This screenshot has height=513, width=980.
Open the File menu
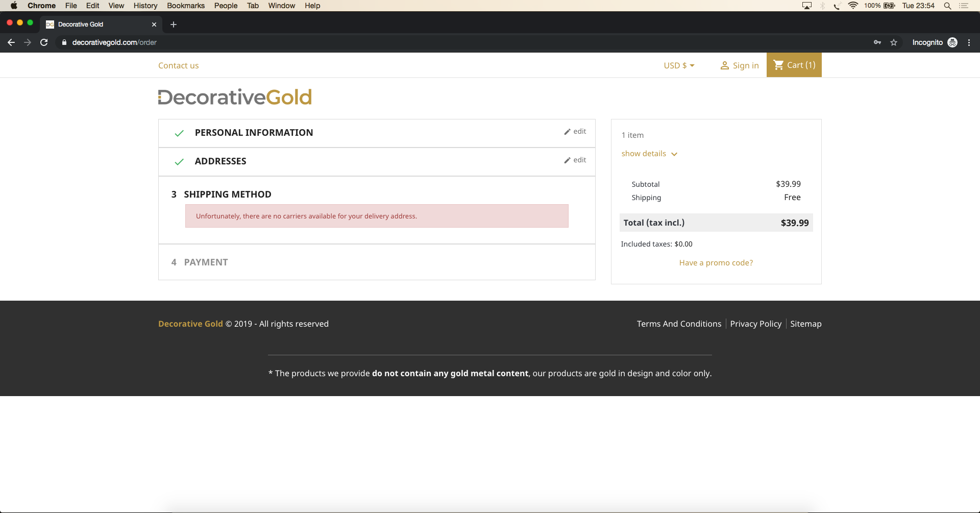click(x=71, y=6)
